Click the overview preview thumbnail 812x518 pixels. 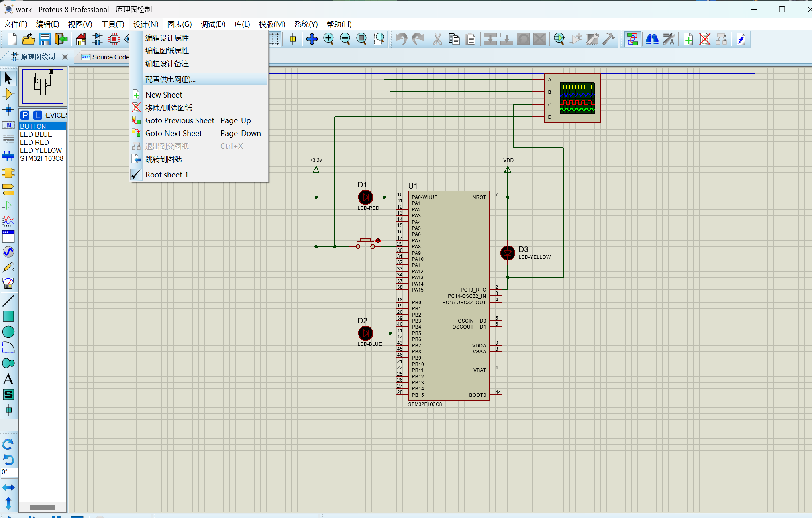coord(43,86)
